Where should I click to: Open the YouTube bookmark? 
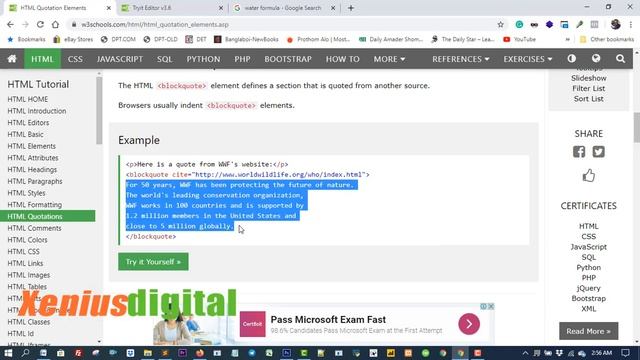tap(520, 40)
